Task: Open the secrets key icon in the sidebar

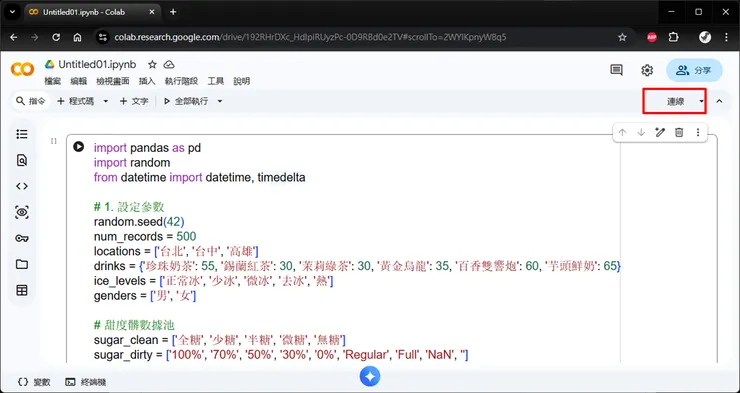Action: (x=22, y=238)
